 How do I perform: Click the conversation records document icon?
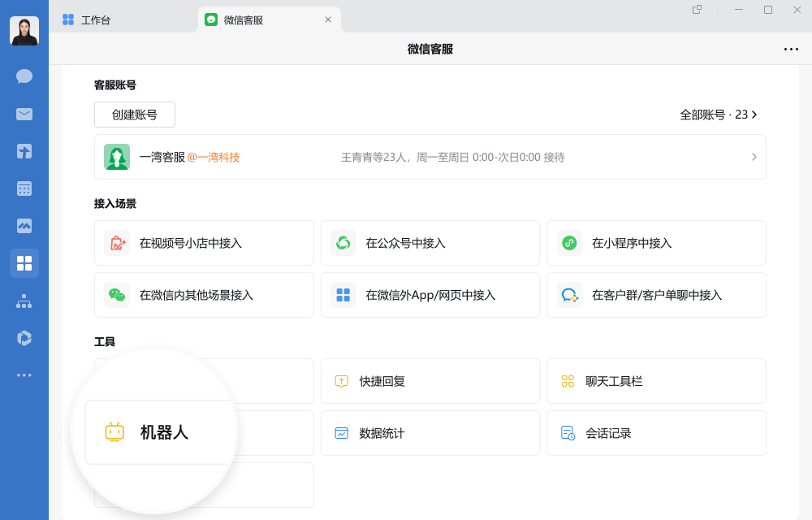pos(568,433)
